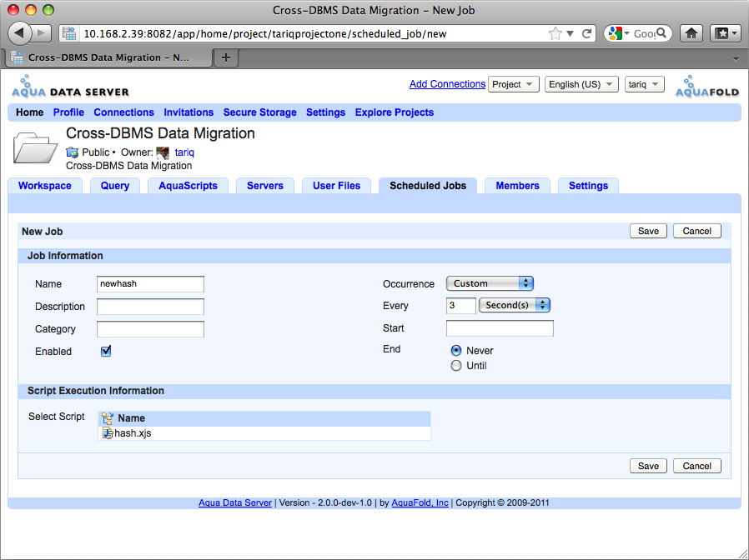749x560 pixels.
Task: Click the owner tariq avatar image
Action: tap(163, 152)
